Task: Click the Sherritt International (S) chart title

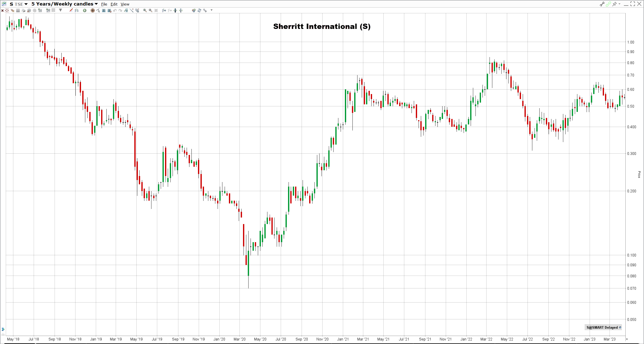Action: point(322,26)
